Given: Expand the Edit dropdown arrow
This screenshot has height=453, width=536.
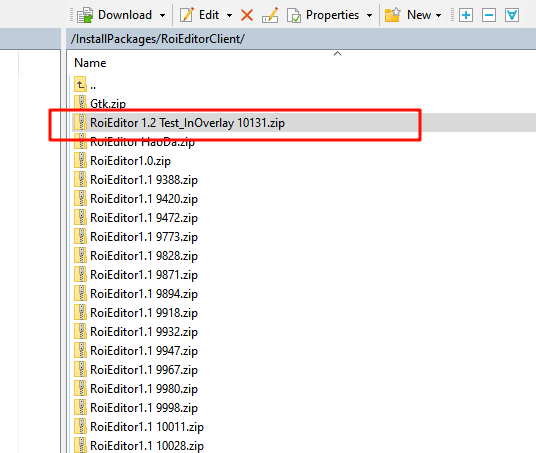Looking at the screenshot, I should pos(229,15).
